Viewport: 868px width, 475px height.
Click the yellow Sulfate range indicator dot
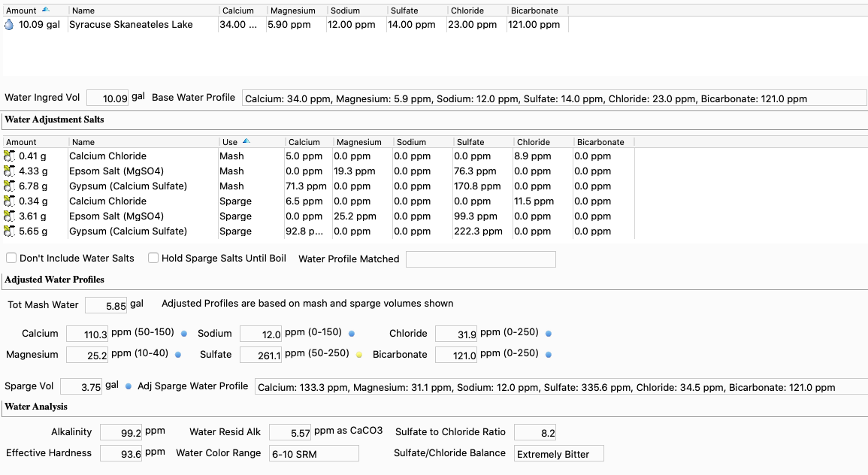[359, 355]
